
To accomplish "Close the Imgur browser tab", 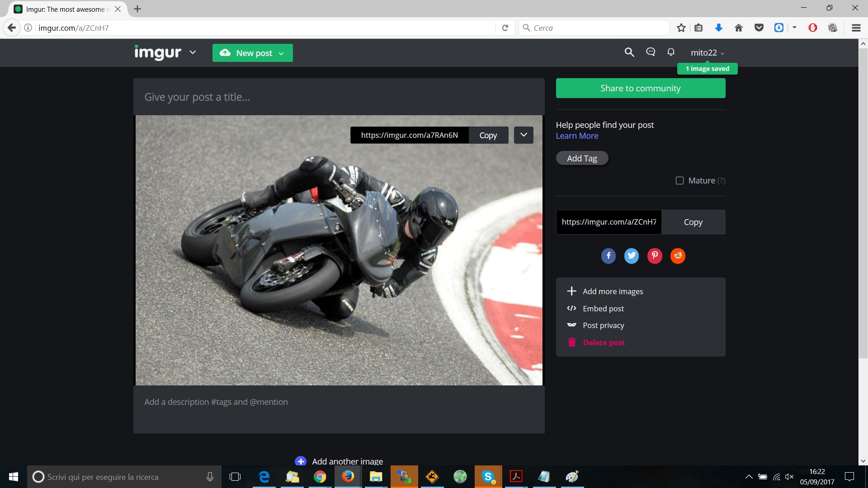I will [118, 9].
